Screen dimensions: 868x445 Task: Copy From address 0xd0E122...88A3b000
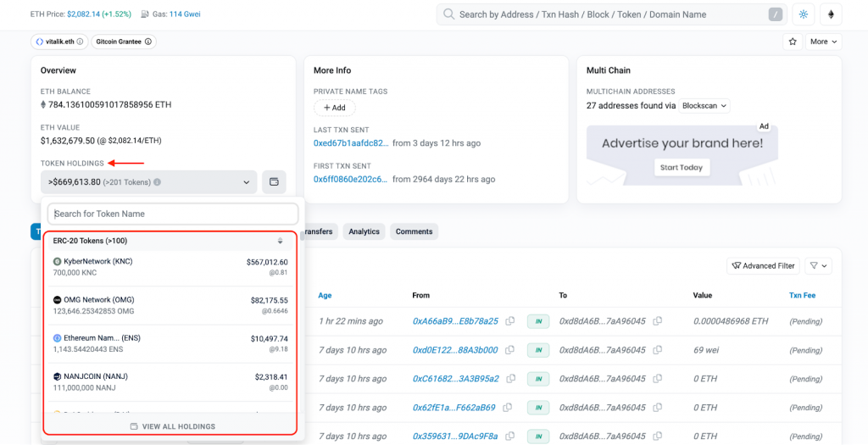coord(509,350)
